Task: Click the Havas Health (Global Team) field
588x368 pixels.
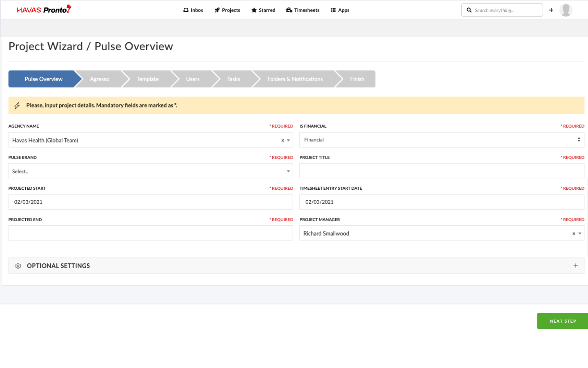Action: point(151,140)
